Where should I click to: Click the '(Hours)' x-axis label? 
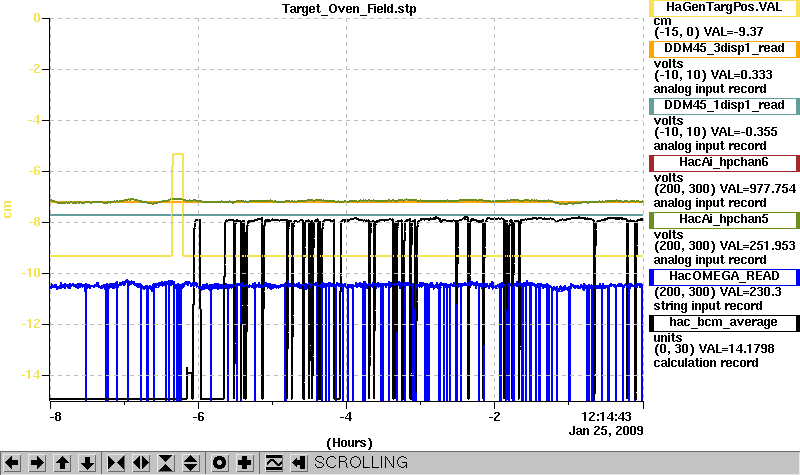pos(349,443)
